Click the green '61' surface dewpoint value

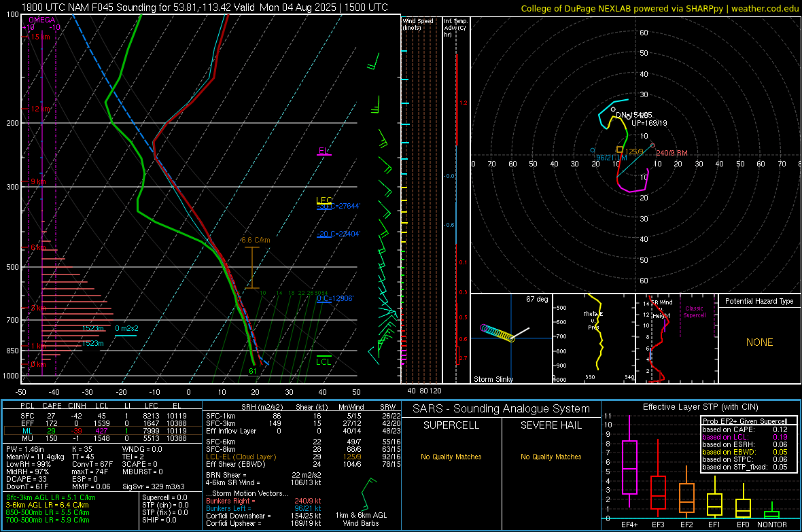point(253,371)
